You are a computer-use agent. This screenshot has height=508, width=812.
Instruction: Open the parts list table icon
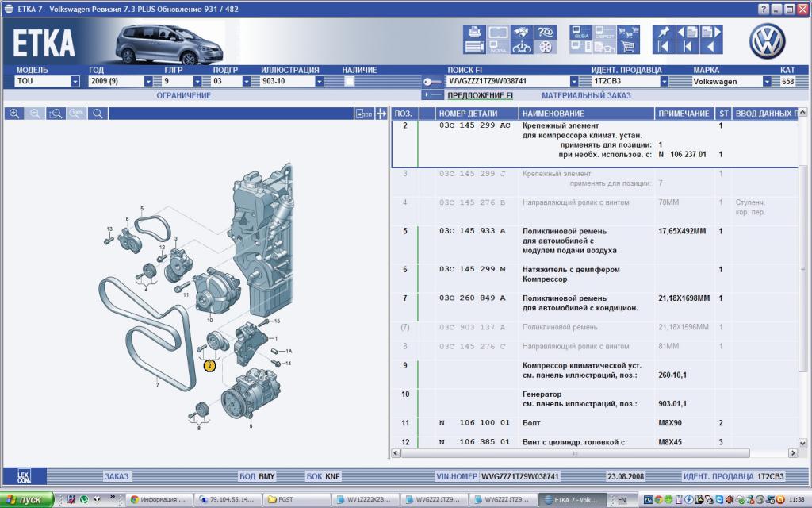(474, 47)
